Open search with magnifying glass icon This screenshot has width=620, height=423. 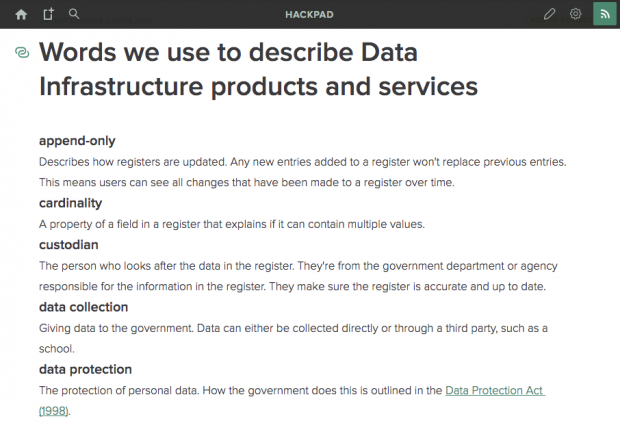[74, 14]
